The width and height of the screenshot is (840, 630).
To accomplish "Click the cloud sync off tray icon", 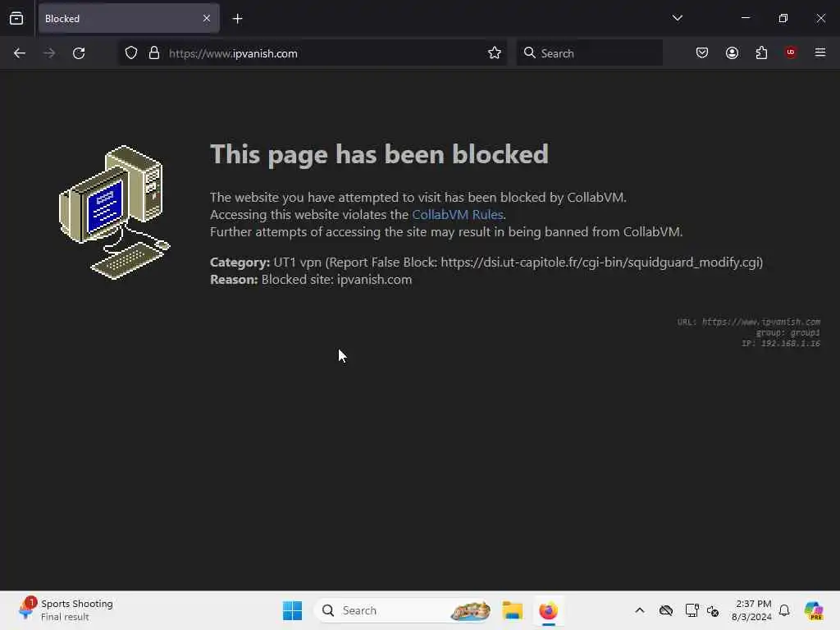I will coord(666,610).
